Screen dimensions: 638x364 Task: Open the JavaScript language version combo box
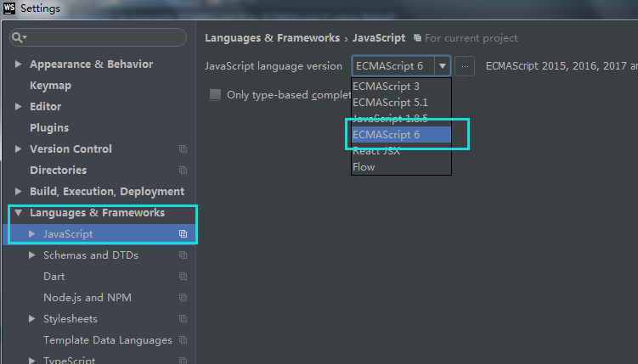(401, 66)
